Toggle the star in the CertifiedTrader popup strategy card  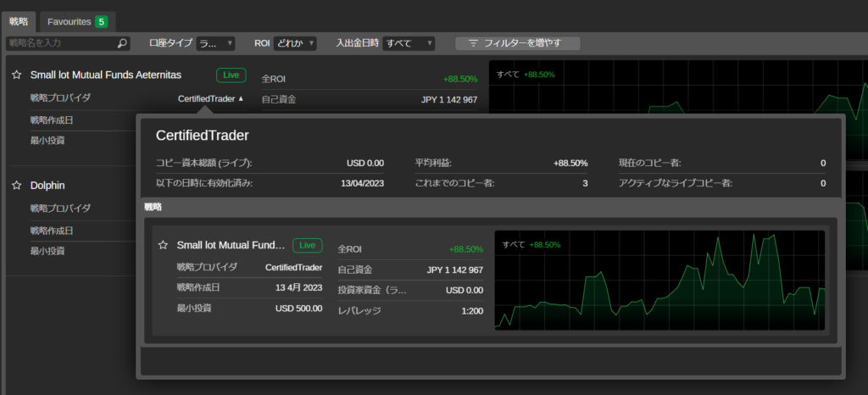click(x=163, y=246)
